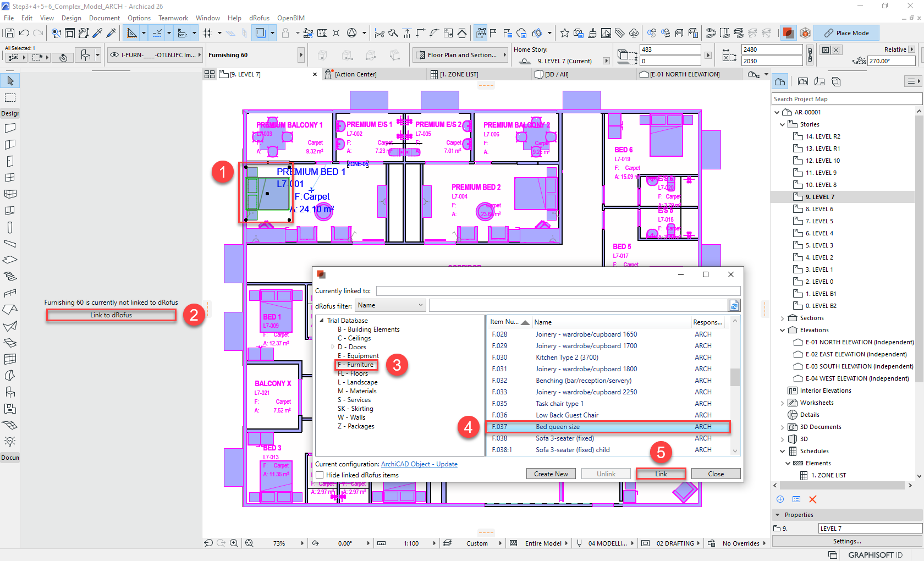
Task: Toggle visibility of the I-FURN IFC layer
Action: pyautogui.click(x=115, y=54)
